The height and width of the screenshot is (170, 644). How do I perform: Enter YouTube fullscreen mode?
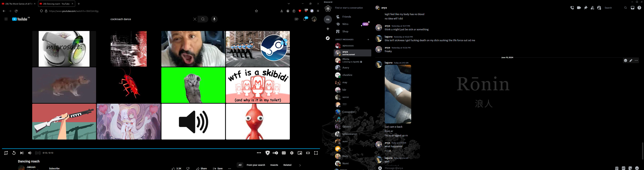(x=316, y=153)
